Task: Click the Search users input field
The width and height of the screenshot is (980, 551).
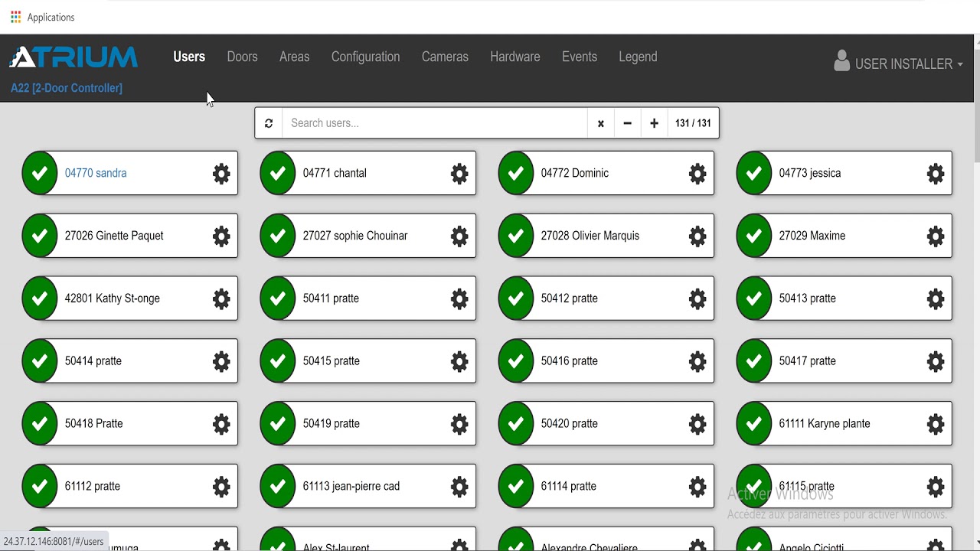Action: (x=434, y=123)
